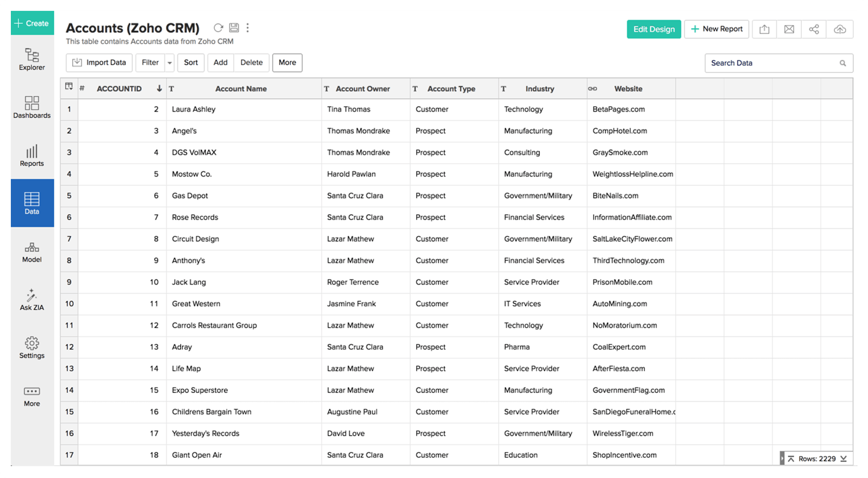Open Ask ZIA from the sidebar

(32, 300)
